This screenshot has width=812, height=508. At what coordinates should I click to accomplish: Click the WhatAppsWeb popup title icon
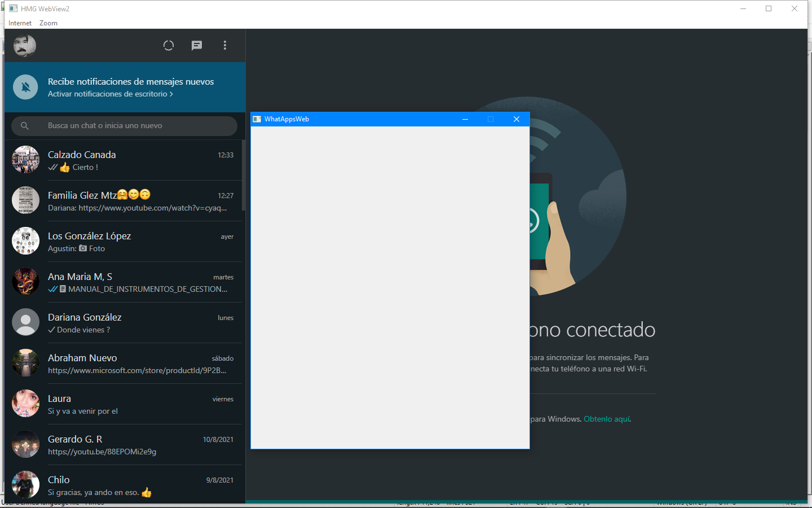pyautogui.click(x=257, y=119)
